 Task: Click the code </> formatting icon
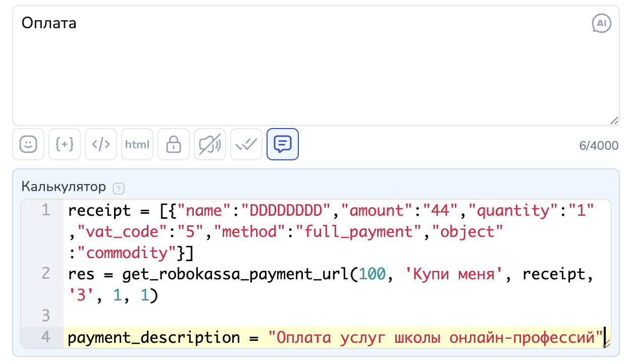101,144
